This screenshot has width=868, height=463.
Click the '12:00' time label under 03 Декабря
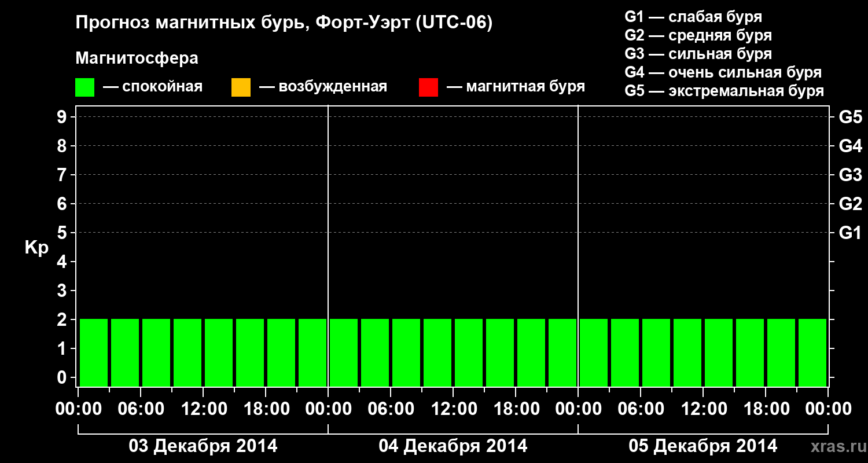tap(203, 409)
